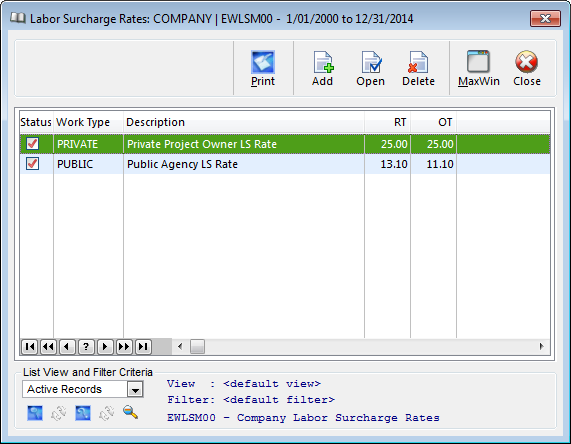Image resolution: width=571 pixels, height=444 pixels.
Task: Click the horizontal scrollbar thumb
Action: pyautogui.click(x=197, y=346)
